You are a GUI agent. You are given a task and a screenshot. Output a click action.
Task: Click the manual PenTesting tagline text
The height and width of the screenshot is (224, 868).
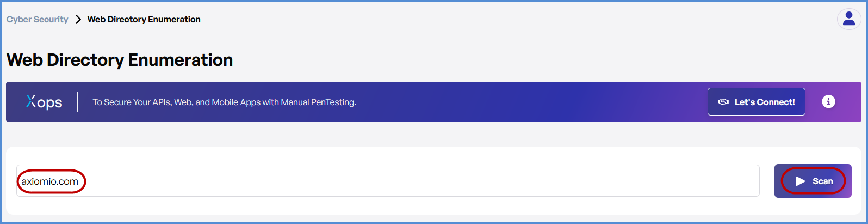click(224, 102)
